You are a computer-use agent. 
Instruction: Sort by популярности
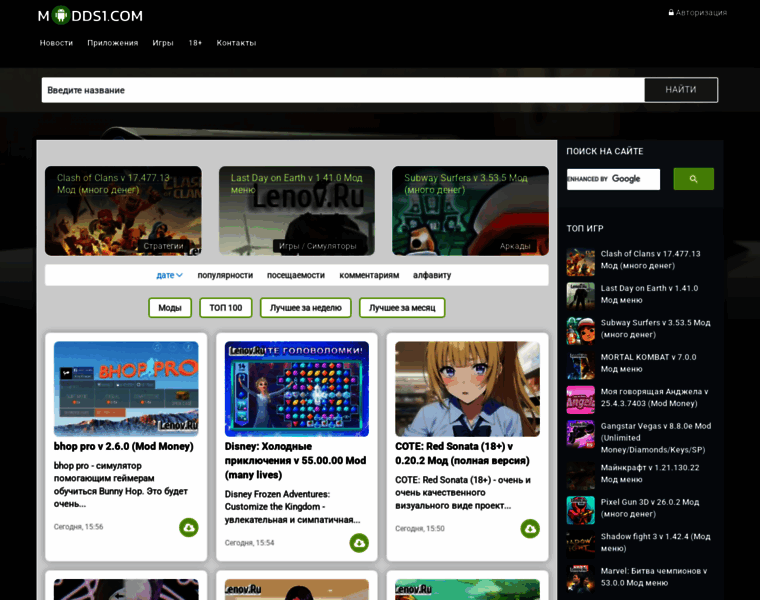pos(225,275)
